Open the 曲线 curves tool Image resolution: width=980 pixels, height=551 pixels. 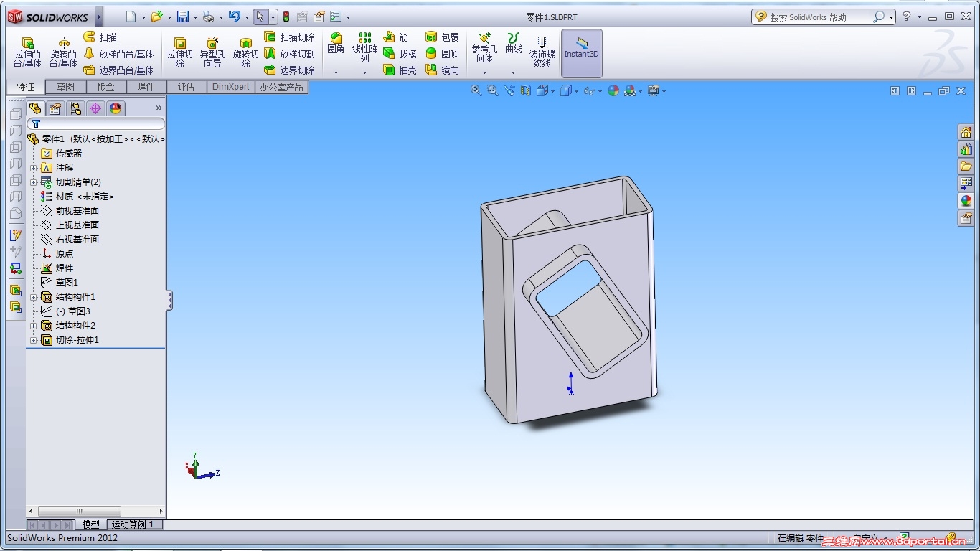pos(514,44)
